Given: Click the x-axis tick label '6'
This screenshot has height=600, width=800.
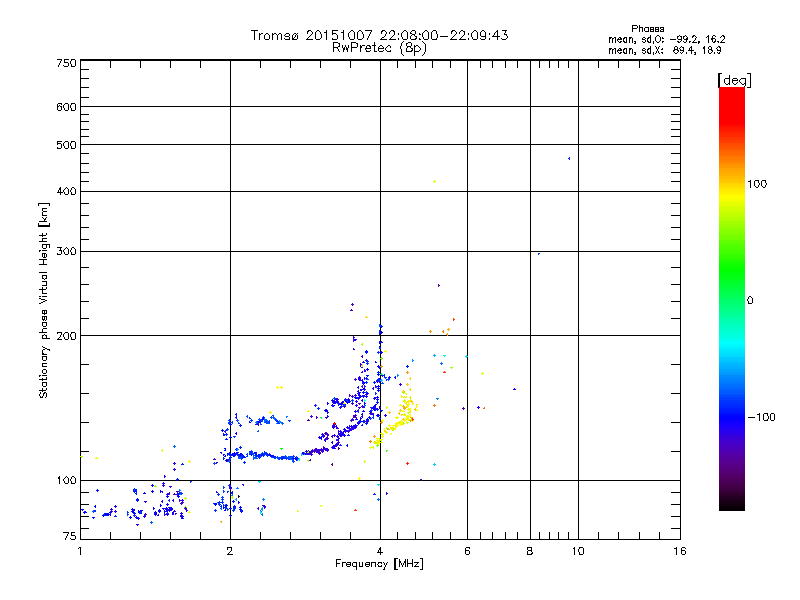Looking at the screenshot, I should point(467,551).
